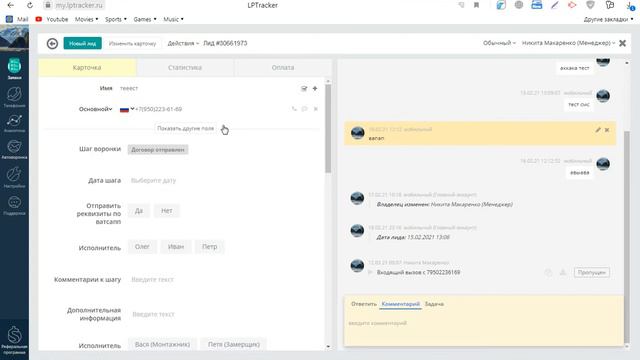The image size is (640, 360).
Task: Choose Вася (Монтажник) as Исполнитель
Action: coord(162,344)
